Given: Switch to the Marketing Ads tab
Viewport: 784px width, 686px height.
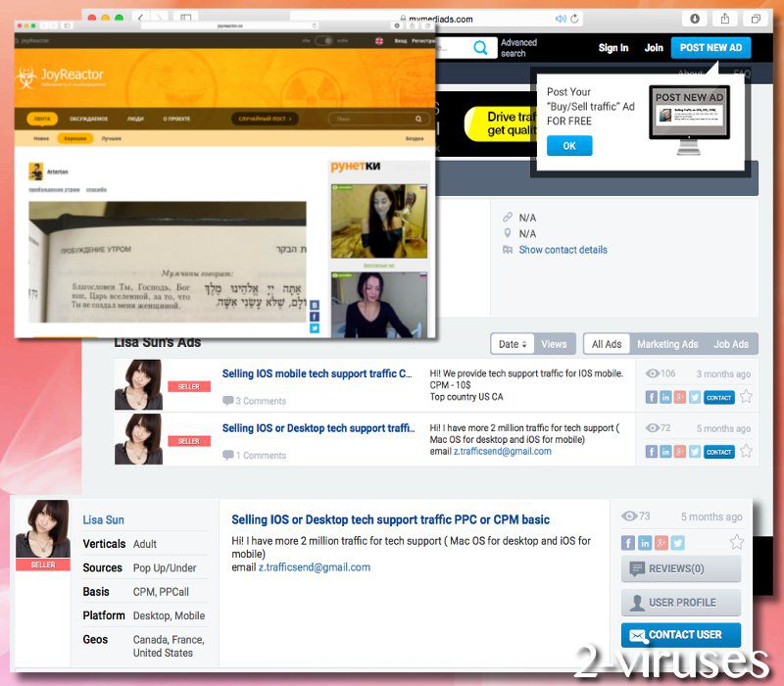Looking at the screenshot, I should pyautogui.click(x=667, y=344).
